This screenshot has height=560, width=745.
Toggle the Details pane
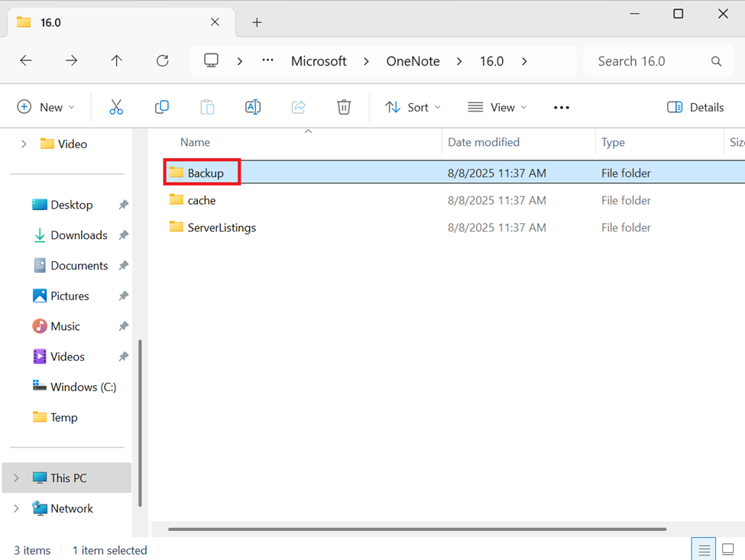(695, 108)
